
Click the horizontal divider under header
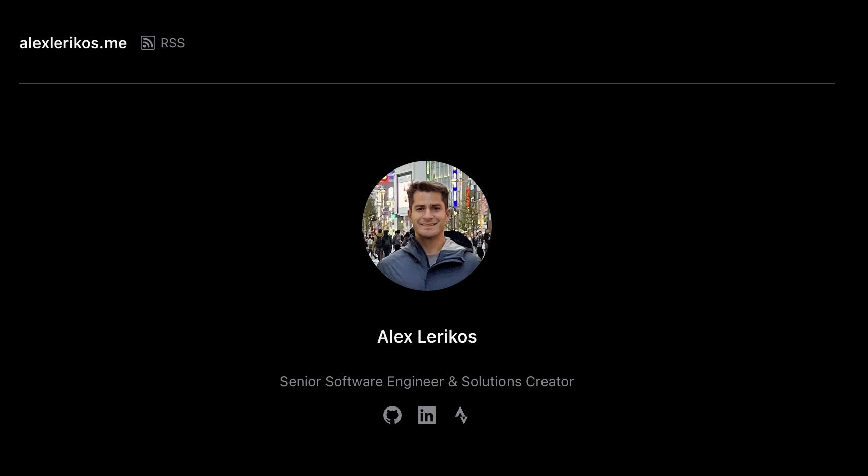coord(427,83)
